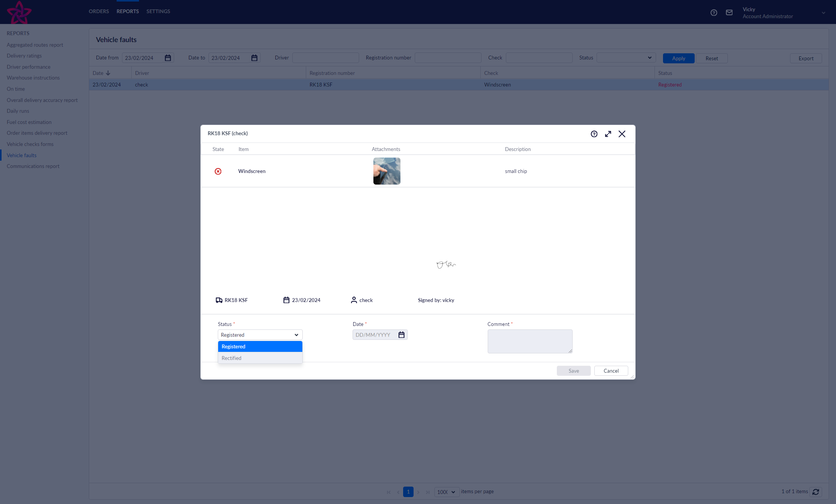Open the REPORTS top menu
This screenshot has height=504, width=836.
click(x=128, y=11)
